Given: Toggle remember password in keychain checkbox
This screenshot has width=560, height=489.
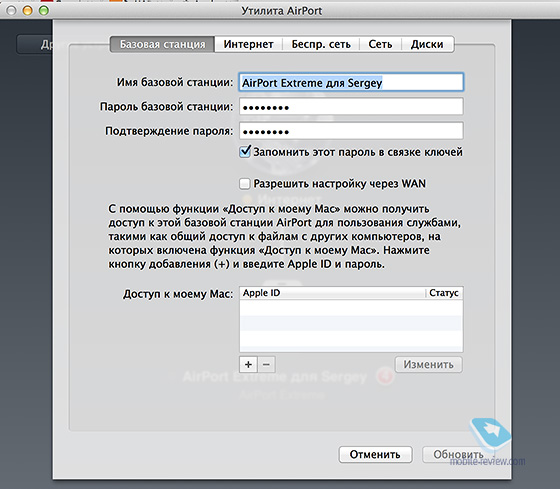Looking at the screenshot, I should point(245,152).
